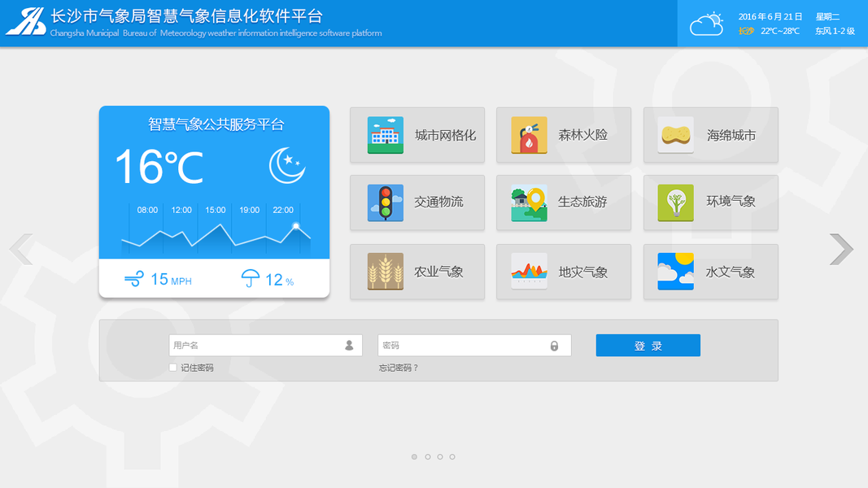868x488 pixels.
Task: Click the 长沙市气象局智慧气象信息化软件平台 title
Action: pyautogui.click(x=186, y=16)
